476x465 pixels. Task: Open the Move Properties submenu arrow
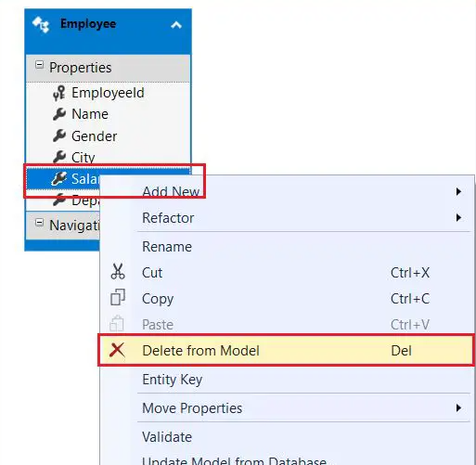(x=458, y=407)
